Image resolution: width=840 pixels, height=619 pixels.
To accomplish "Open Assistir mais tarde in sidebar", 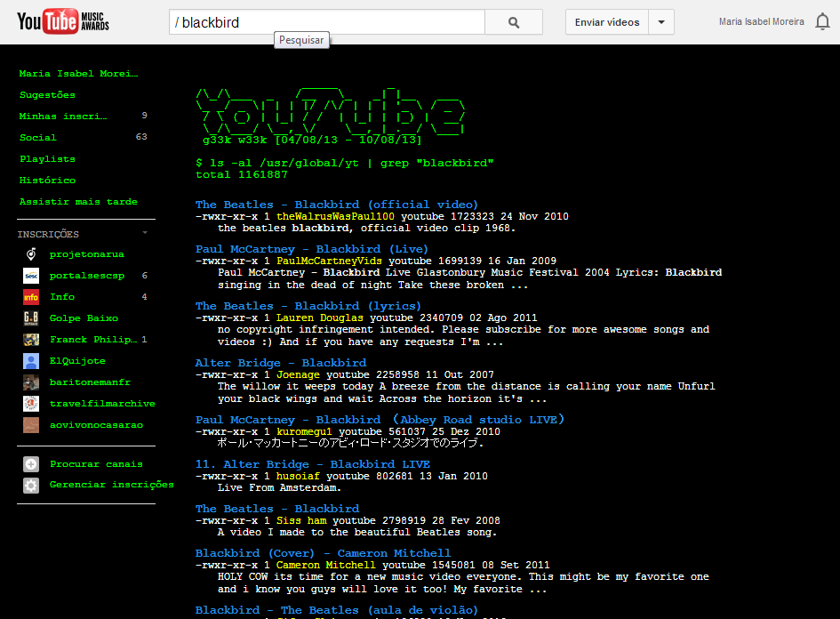I will pos(79,202).
